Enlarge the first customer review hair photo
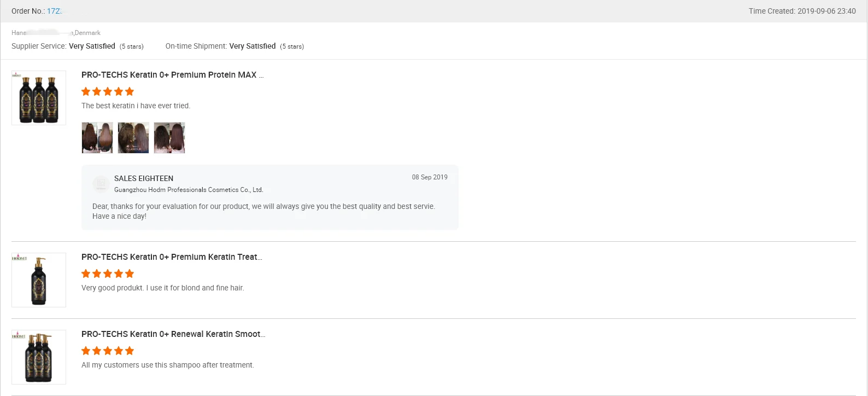 click(97, 138)
